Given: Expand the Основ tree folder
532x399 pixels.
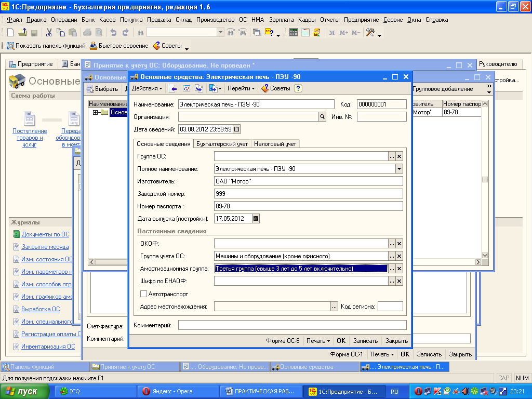Looking at the screenshot, I should tap(96, 112).
